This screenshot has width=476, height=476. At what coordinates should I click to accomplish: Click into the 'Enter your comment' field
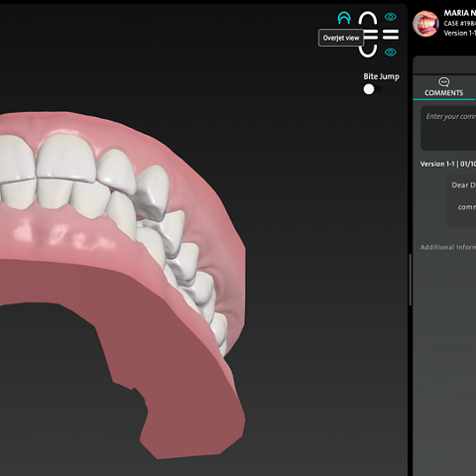click(448, 128)
